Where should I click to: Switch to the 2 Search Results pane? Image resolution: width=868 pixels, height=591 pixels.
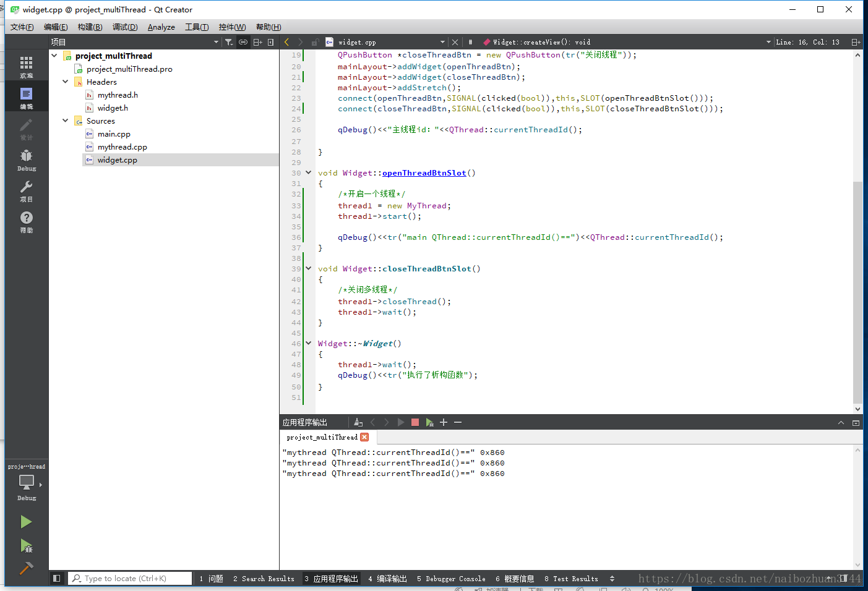(264, 579)
